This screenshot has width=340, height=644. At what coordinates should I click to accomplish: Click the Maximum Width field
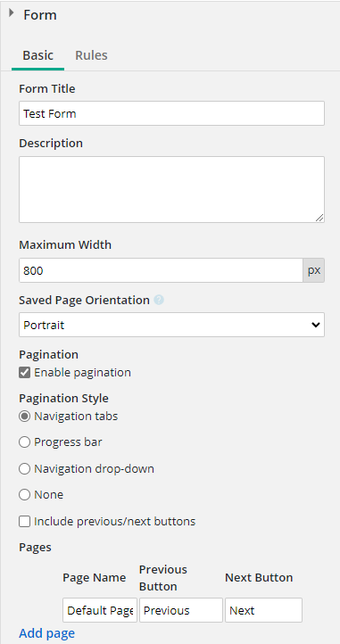coord(161,270)
